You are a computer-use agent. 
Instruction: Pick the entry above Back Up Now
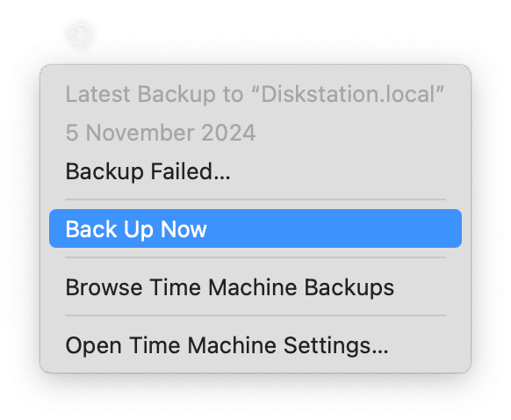click(148, 171)
